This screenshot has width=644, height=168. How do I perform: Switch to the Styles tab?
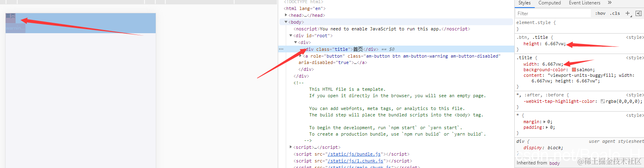[524, 3]
